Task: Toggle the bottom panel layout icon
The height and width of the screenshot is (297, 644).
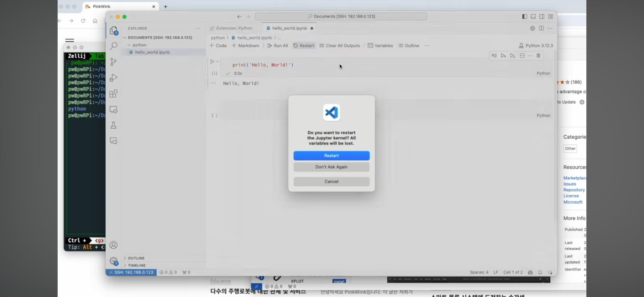Action: (x=533, y=16)
